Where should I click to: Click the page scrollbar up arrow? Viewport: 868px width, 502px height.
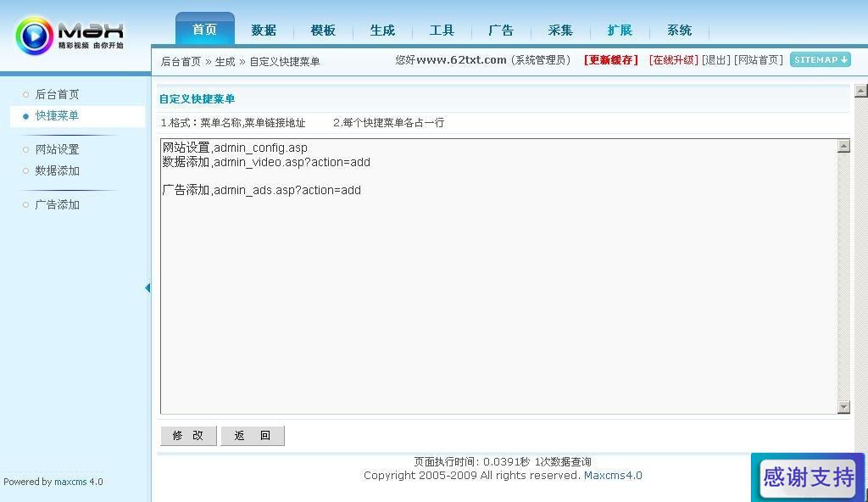pos(861,91)
